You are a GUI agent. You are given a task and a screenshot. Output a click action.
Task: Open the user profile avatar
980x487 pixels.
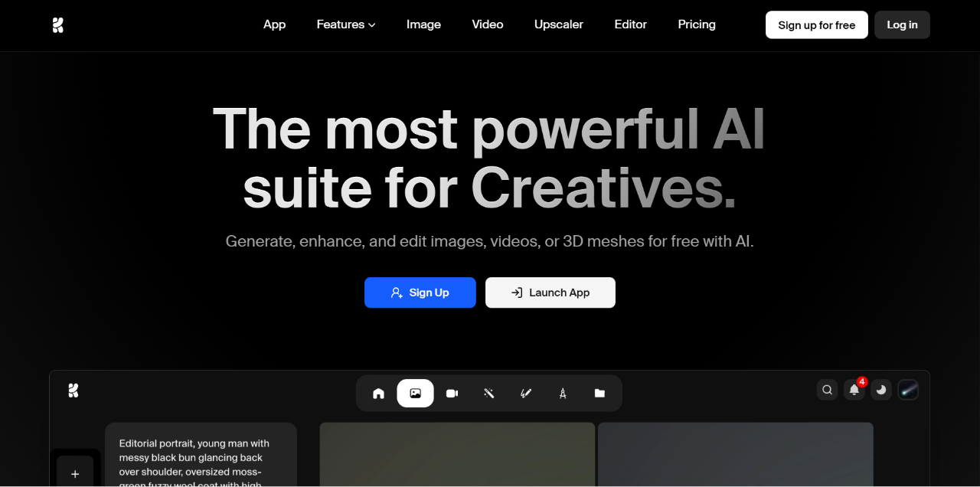[x=908, y=390]
